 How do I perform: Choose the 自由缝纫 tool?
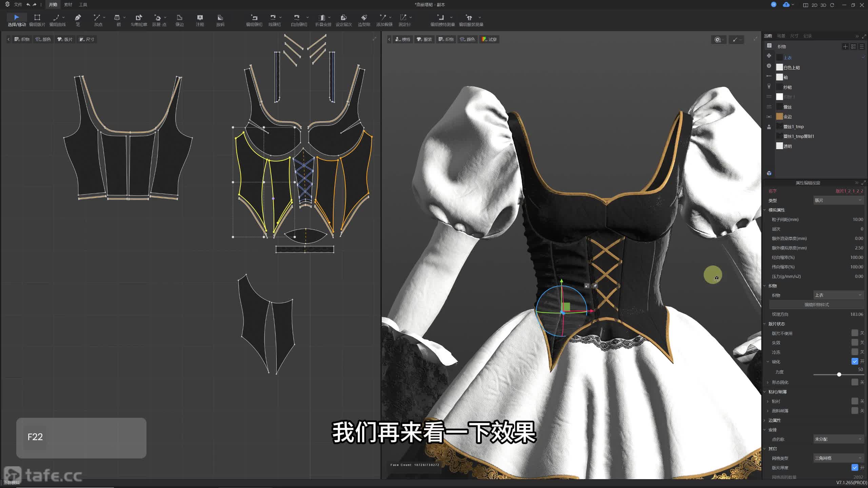pos(299,20)
